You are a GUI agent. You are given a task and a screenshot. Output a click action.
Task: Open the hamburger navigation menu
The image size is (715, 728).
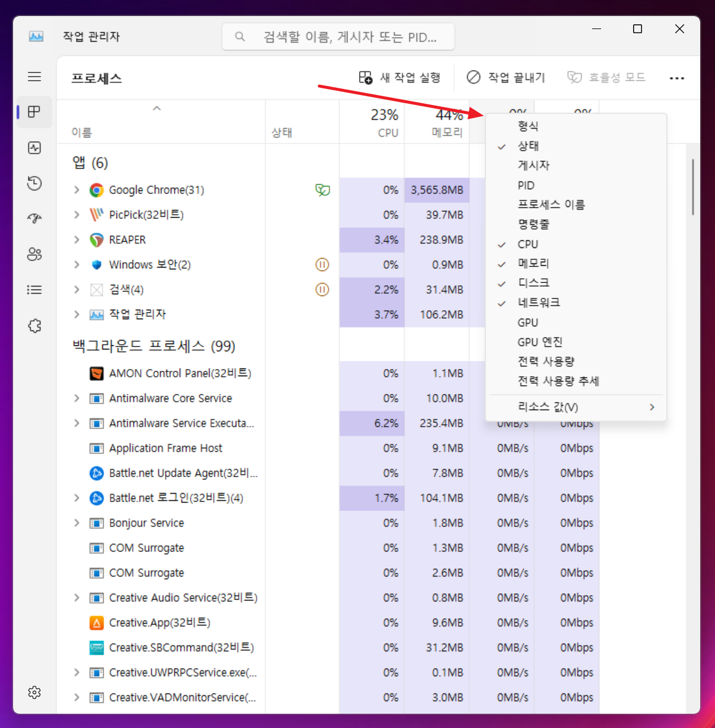coord(34,77)
